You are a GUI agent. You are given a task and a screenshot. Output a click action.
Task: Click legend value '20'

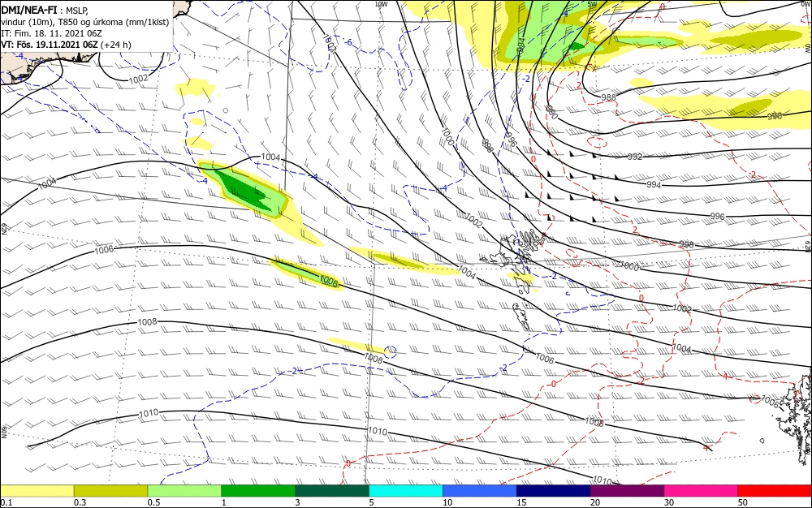click(x=595, y=502)
